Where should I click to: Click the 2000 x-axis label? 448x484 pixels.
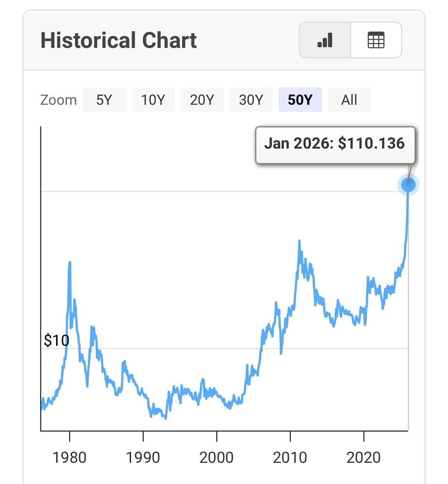(x=217, y=457)
